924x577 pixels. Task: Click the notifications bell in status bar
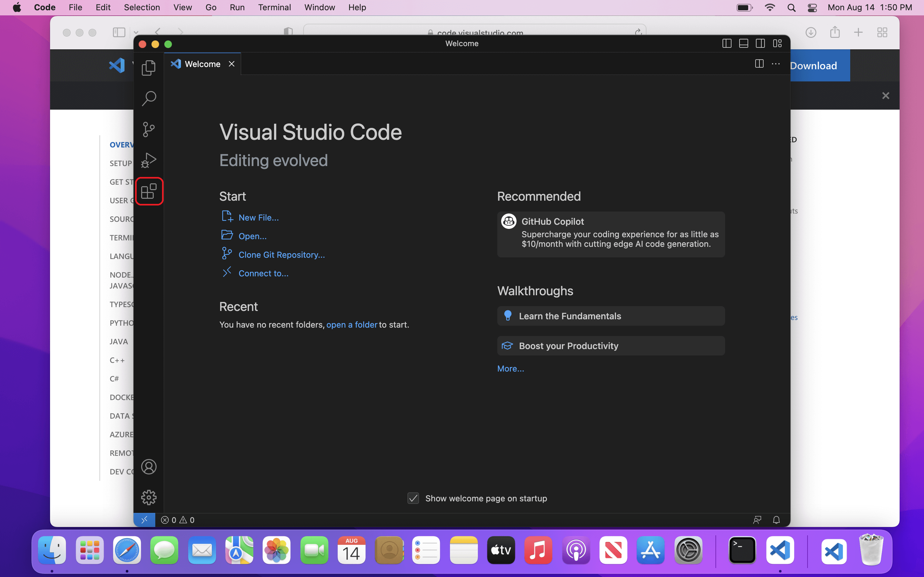[x=776, y=520]
